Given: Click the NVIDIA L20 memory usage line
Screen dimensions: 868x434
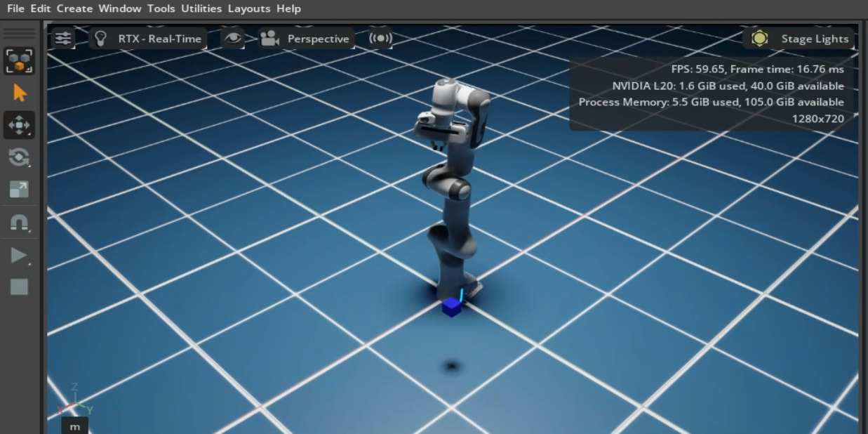Looking at the screenshot, I should point(728,86).
